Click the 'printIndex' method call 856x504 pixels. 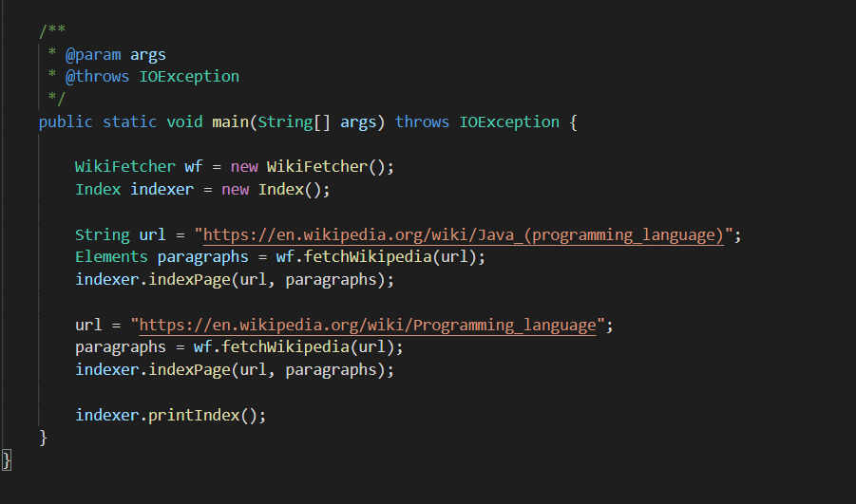tap(194, 416)
